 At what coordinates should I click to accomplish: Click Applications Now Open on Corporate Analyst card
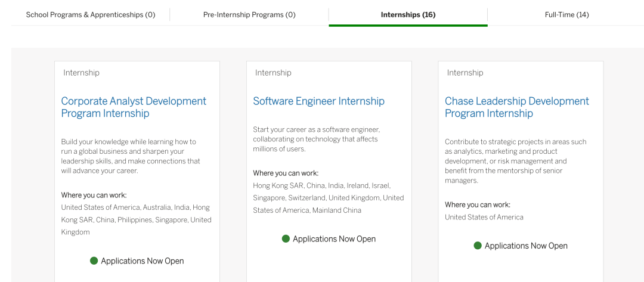click(x=143, y=261)
